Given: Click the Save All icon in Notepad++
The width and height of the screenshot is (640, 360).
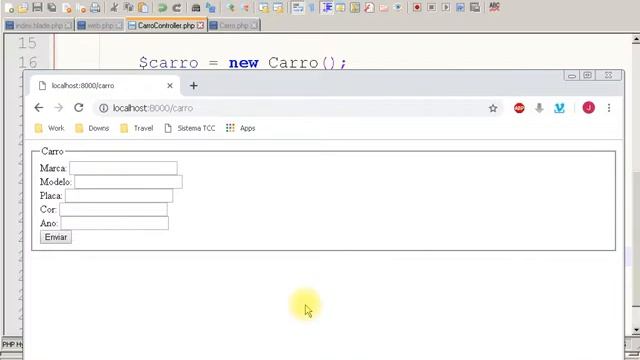Looking at the screenshot, I should pyautogui.click(x=52, y=7).
